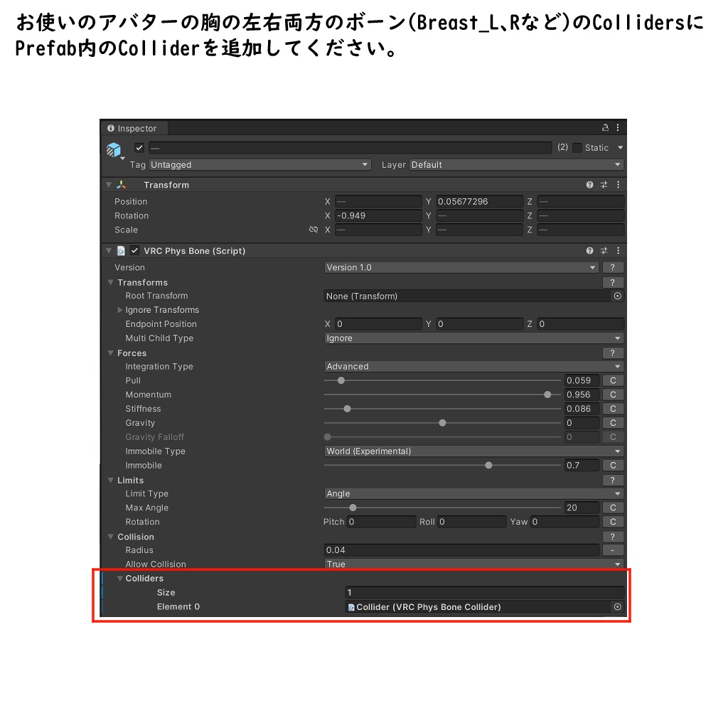
Task: Click the Colliders Size field
Action: tap(485, 592)
